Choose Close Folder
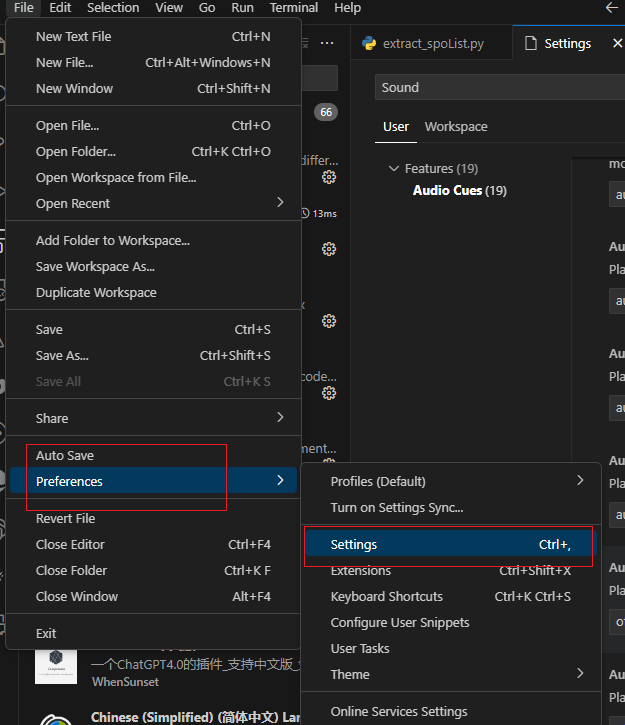This screenshot has height=725, width=625. (x=153, y=570)
